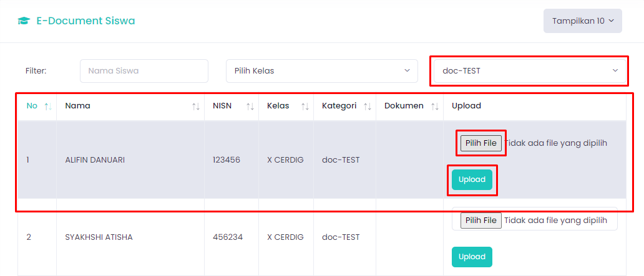Sort by Dokumen column arrows icon
The height and width of the screenshot is (276, 644).
tap(434, 106)
